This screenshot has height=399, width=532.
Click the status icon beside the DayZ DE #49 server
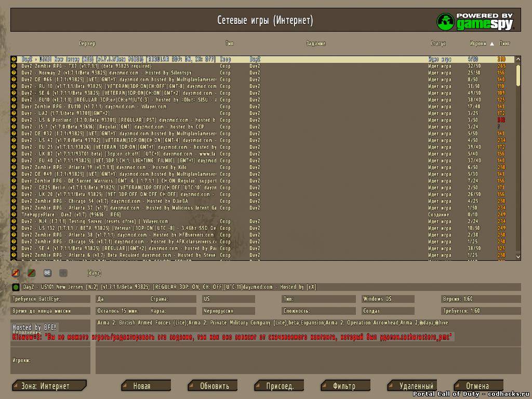pyautogui.click(x=14, y=174)
